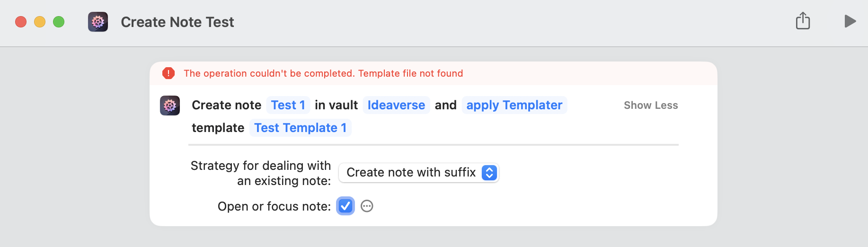Choose a different vault than Ideaverse
The width and height of the screenshot is (868, 247).
tap(396, 105)
